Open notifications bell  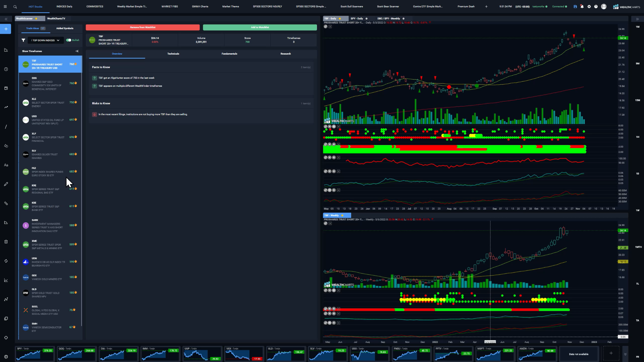(x=582, y=6)
